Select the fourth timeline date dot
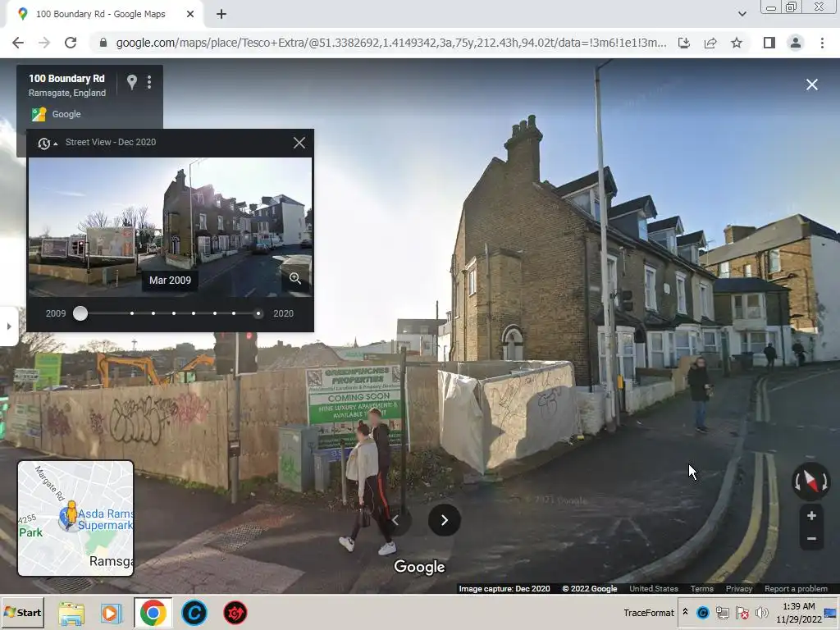This screenshot has width=840, height=630. pos(174,313)
